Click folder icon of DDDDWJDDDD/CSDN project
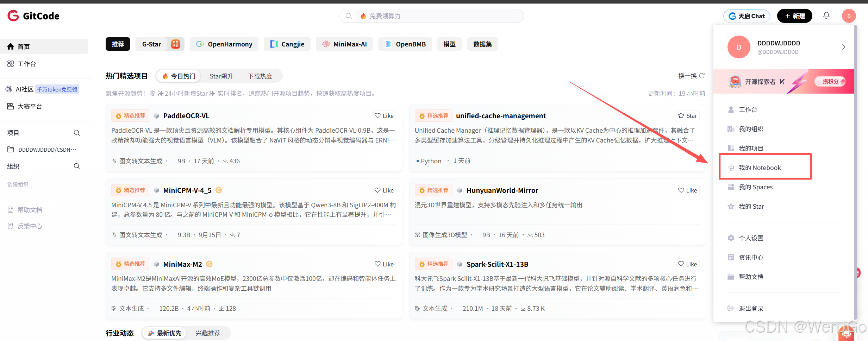This screenshot has height=341, width=868. click(11, 150)
